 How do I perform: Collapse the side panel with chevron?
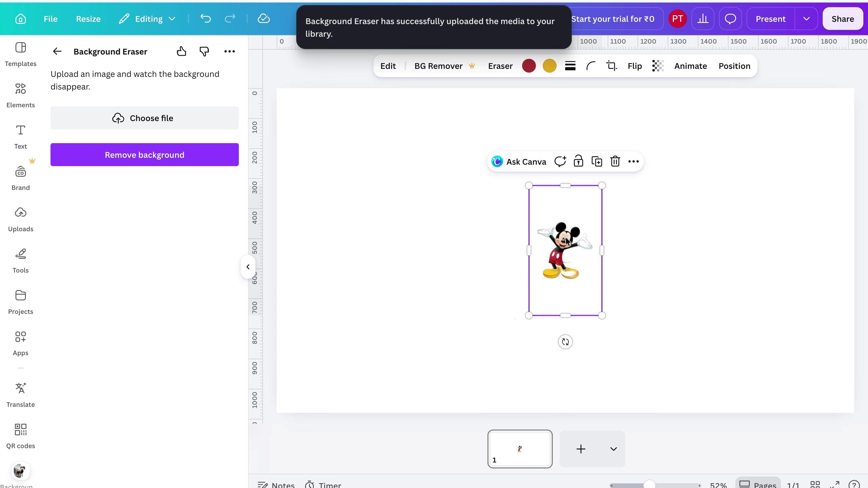click(x=248, y=267)
